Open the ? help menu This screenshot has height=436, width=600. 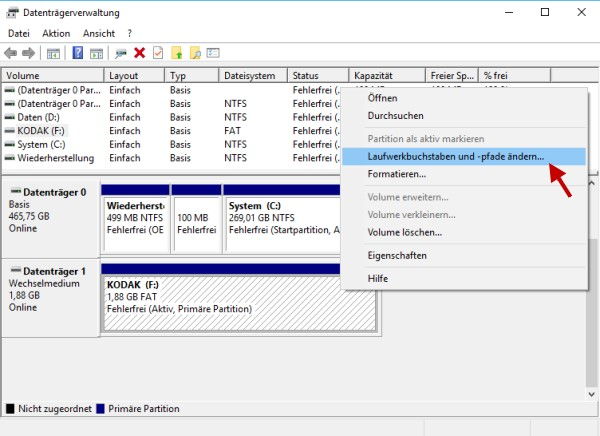click(130, 34)
